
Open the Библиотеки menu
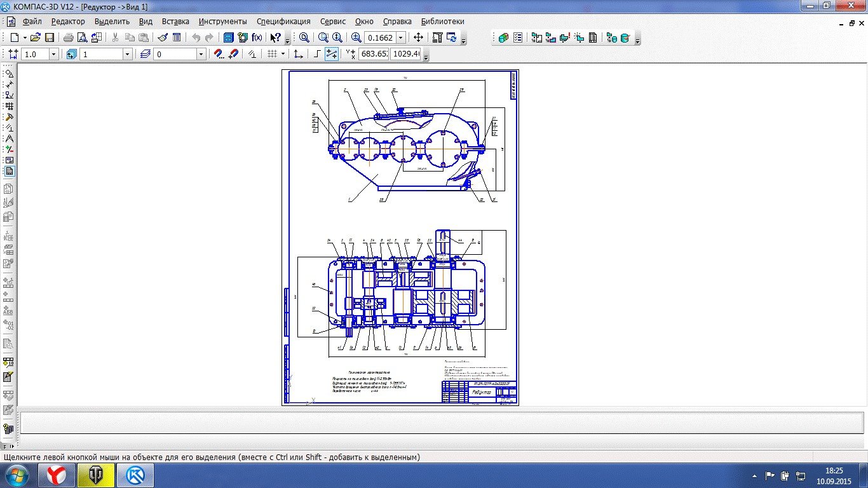tap(442, 21)
